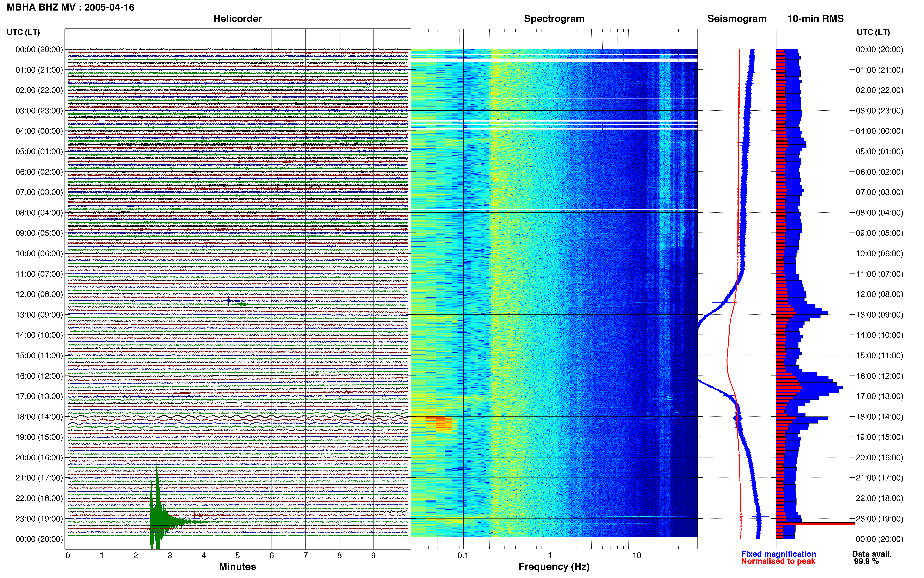Click the orange low-frequency patch in spectrogram
This screenshot has height=578, width=924.
[438, 424]
